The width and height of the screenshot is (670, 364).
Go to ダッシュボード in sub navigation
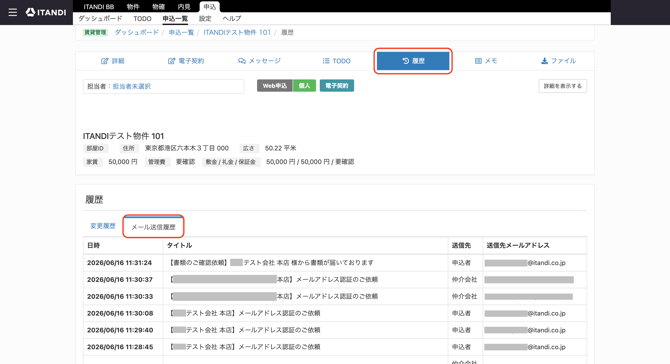click(100, 18)
